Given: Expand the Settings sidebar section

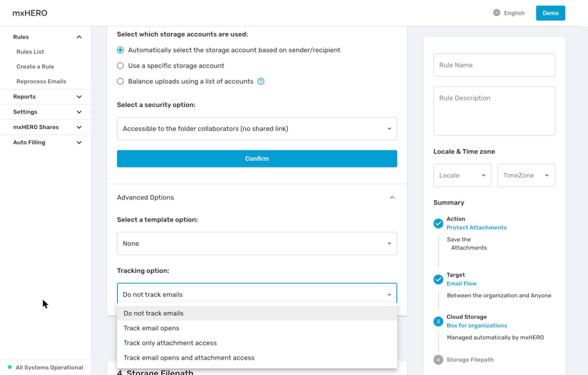Looking at the screenshot, I should point(79,112).
